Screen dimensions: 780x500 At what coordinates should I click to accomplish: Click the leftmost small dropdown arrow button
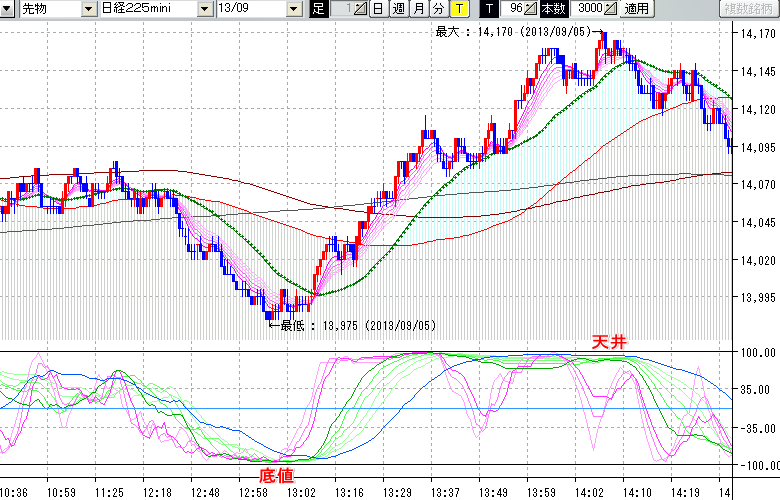point(8,9)
